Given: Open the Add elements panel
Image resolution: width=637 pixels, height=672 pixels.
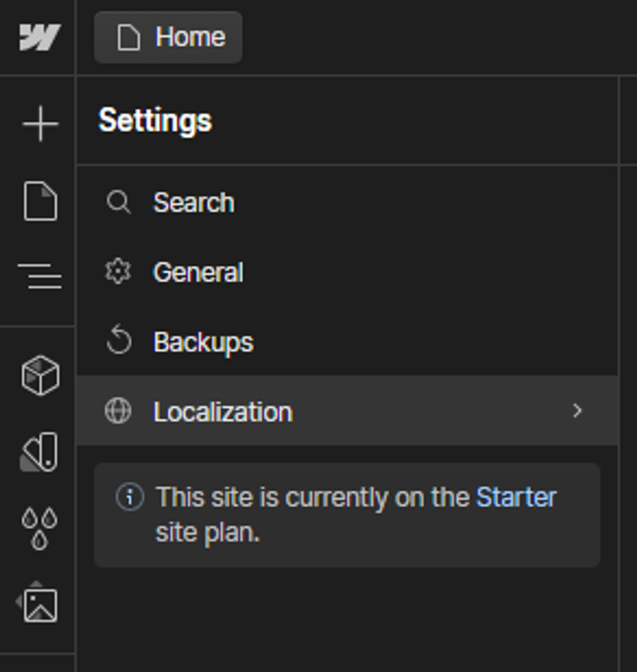Looking at the screenshot, I should click(x=40, y=124).
